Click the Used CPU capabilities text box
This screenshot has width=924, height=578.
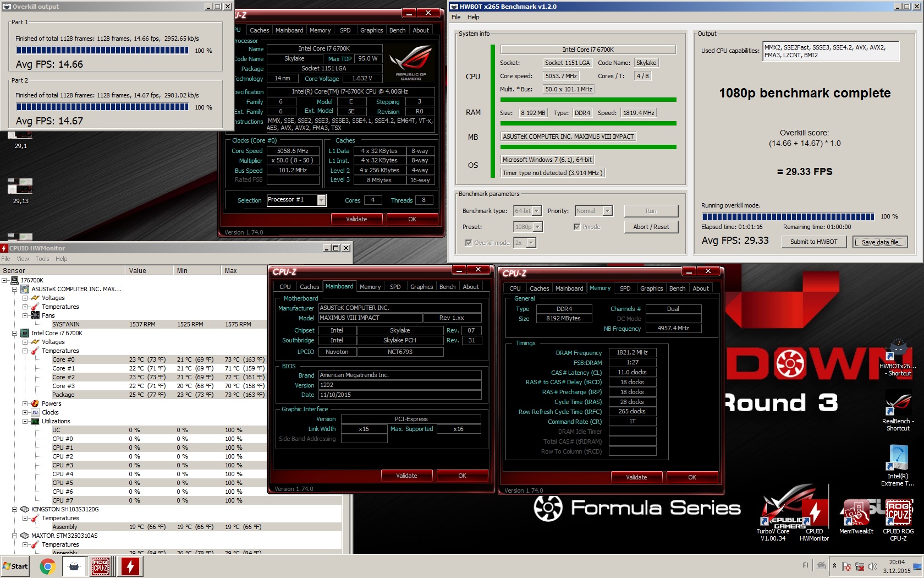pos(831,51)
